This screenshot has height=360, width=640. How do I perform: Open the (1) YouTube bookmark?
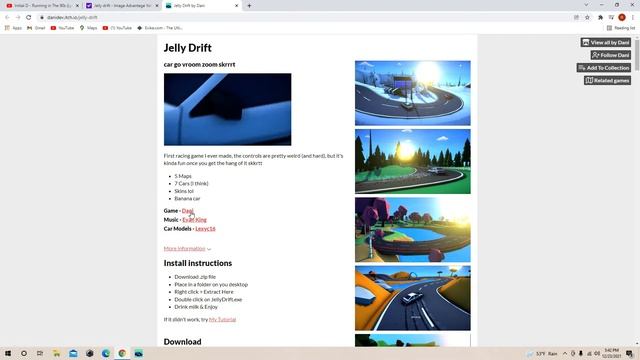tap(117, 28)
